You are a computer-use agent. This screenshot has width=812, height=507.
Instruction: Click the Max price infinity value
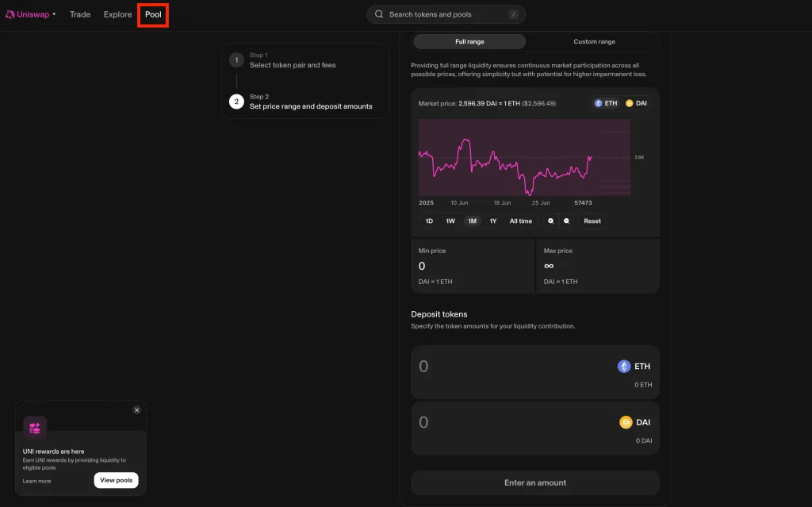tap(549, 266)
